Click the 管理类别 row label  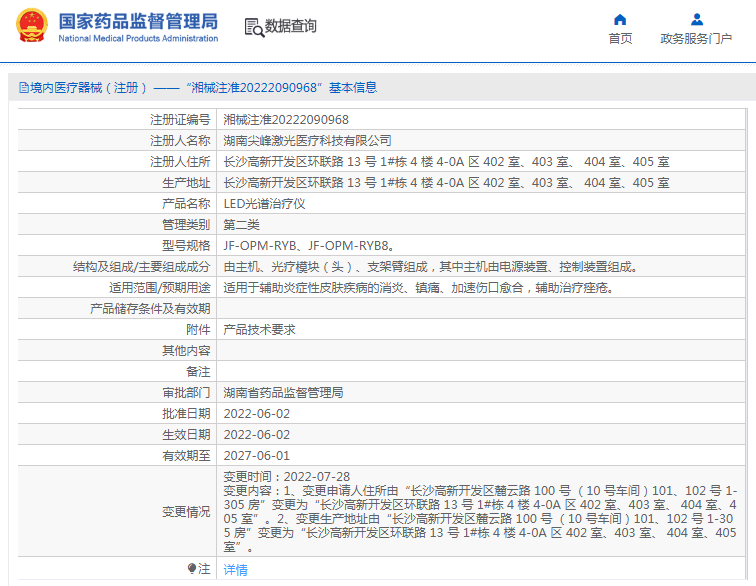[x=186, y=225]
